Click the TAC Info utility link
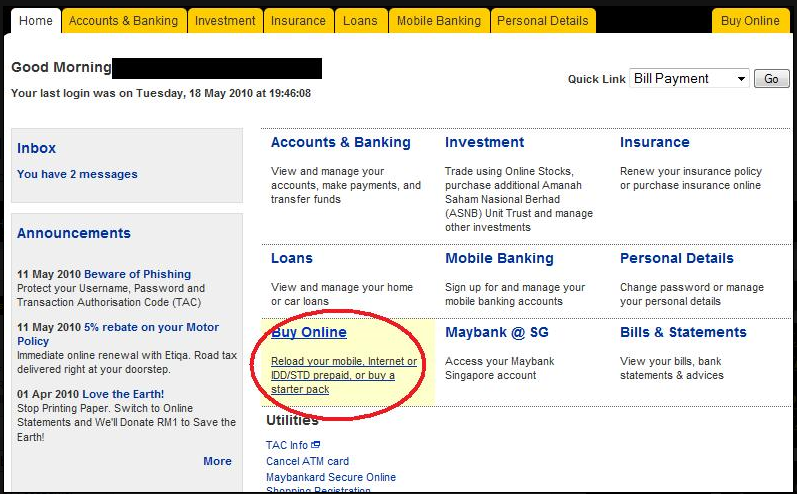Viewport: 797px width, 494px height. [287, 445]
